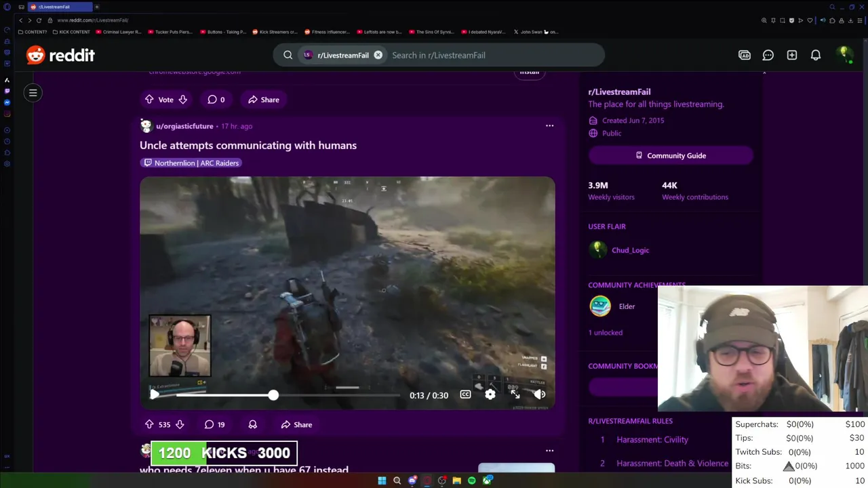
Task: Play the Uncle post video
Action: (x=154, y=394)
